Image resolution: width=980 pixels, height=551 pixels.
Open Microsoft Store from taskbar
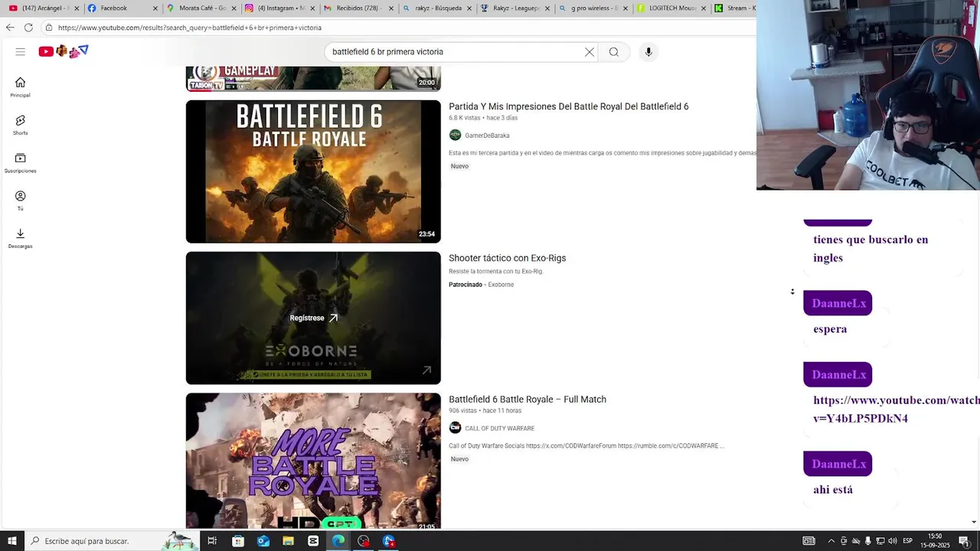[238, 541]
